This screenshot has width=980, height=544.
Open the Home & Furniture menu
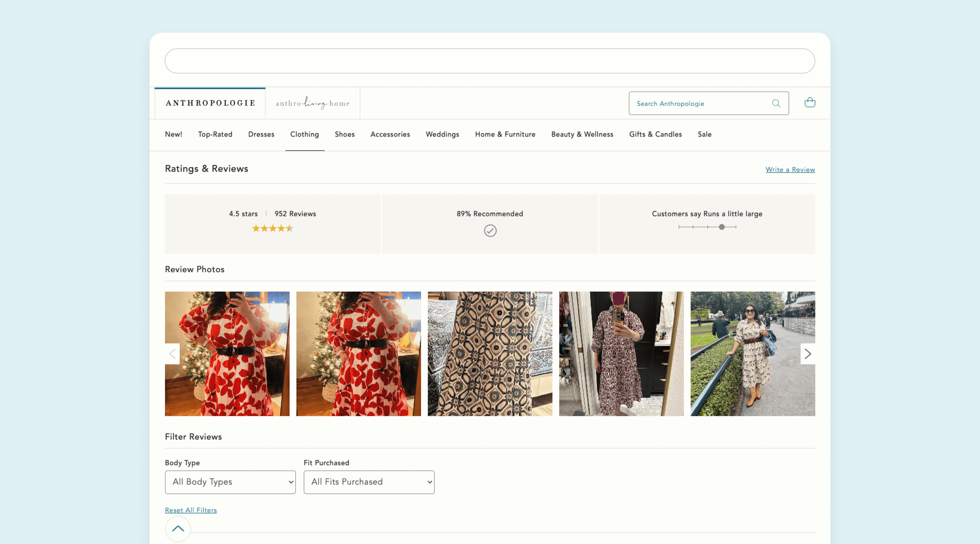coord(505,134)
